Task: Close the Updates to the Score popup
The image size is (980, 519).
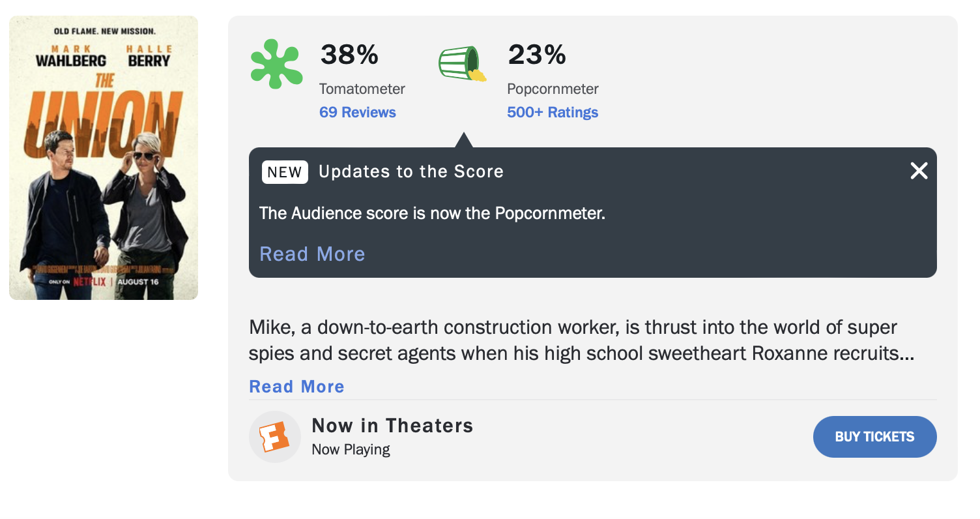Action: [919, 171]
